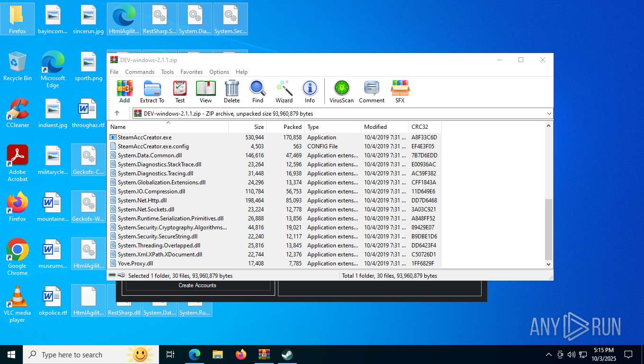Screen dimensions: 644x364
Task: Open File Explorer from the taskbar
Action: click(217, 355)
